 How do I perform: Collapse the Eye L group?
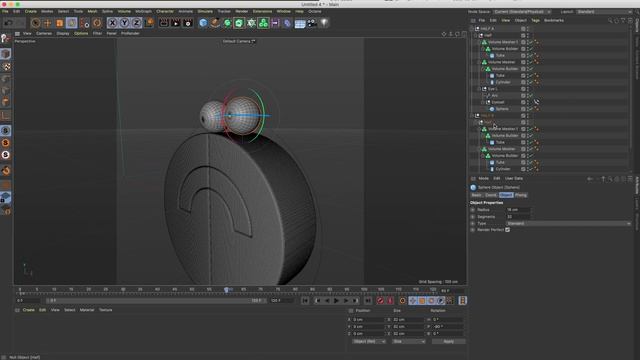479,89
